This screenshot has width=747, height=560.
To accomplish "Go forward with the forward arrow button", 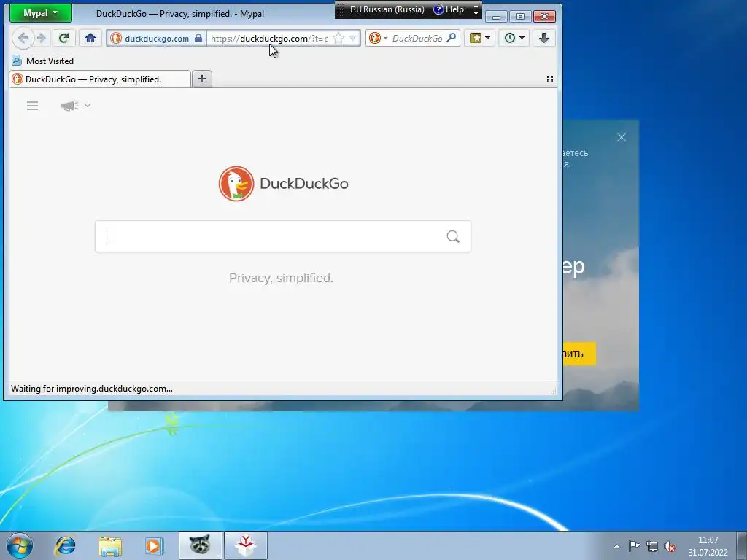I will pyautogui.click(x=42, y=38).
